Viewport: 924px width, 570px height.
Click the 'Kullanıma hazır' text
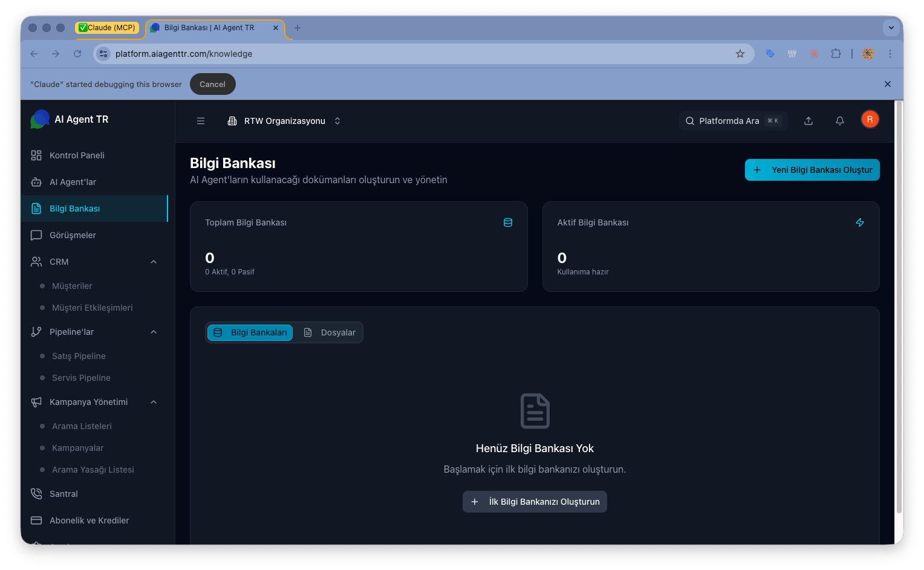pyautogui.click(x=583, y=272)
